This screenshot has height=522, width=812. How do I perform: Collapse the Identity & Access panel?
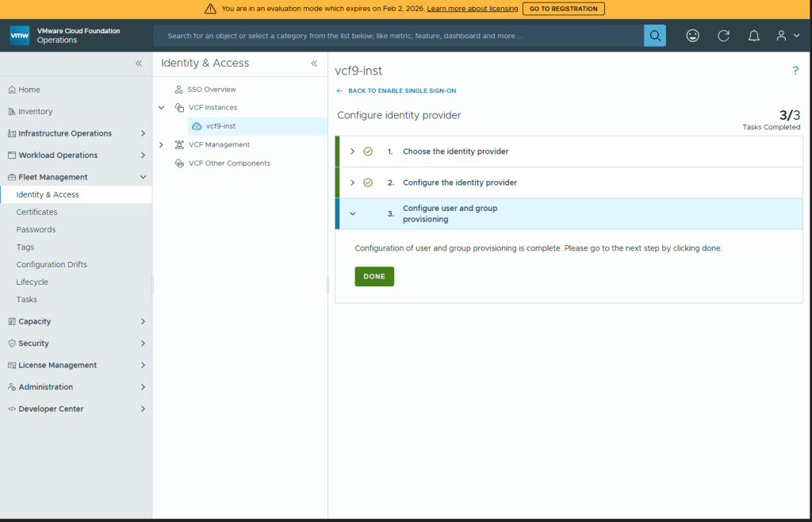click(314, 63)
